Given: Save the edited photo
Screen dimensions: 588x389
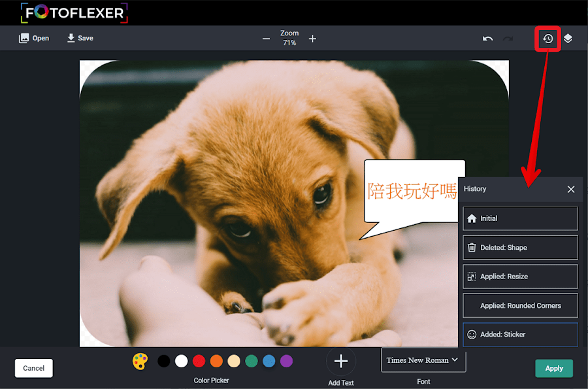Looking at the screenshot, I should (x=79, y=38).
